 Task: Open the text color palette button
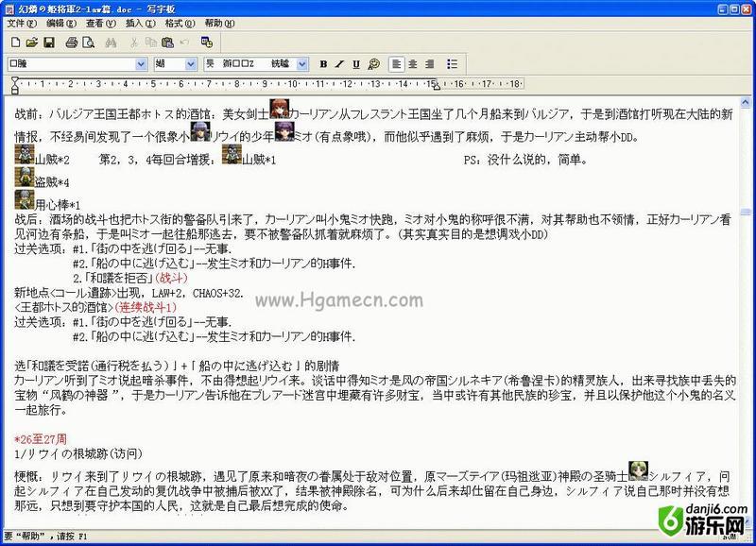pyautogui.click(x=373, y=64)
